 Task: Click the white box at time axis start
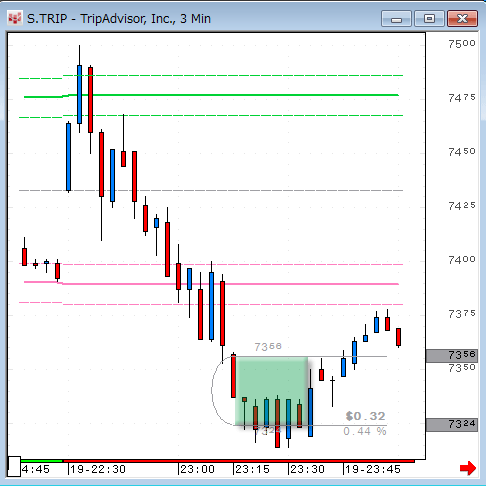[14, 466]
